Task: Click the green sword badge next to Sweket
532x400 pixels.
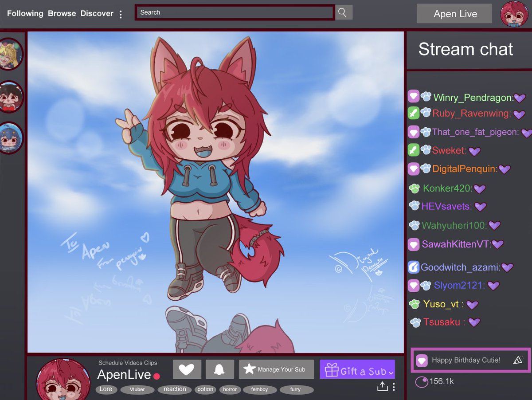Action: point(413,150)
